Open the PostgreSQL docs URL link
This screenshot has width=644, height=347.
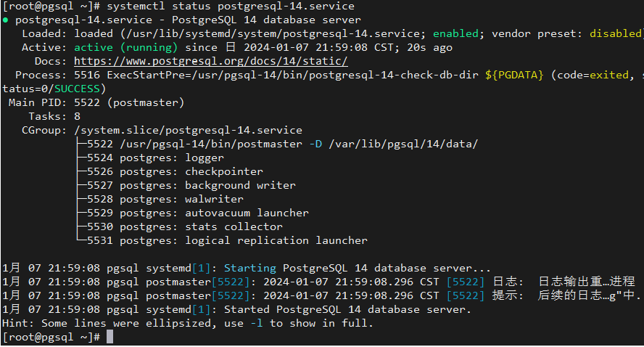(210, 61)
